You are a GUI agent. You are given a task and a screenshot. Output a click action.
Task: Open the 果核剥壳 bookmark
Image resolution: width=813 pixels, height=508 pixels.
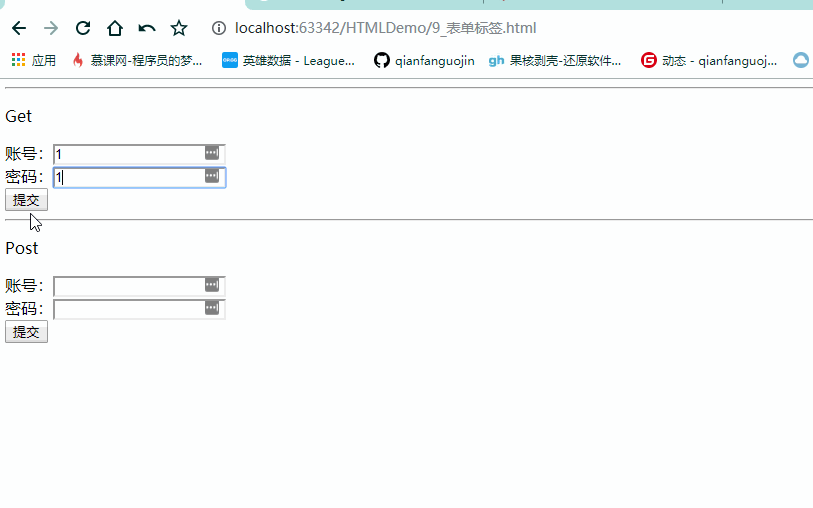[555, 61]
